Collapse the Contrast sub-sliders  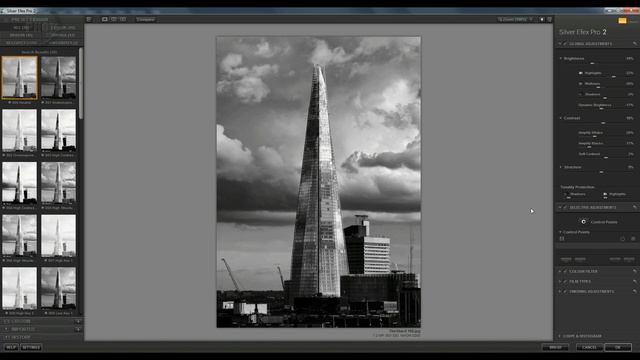click(560, 118)
